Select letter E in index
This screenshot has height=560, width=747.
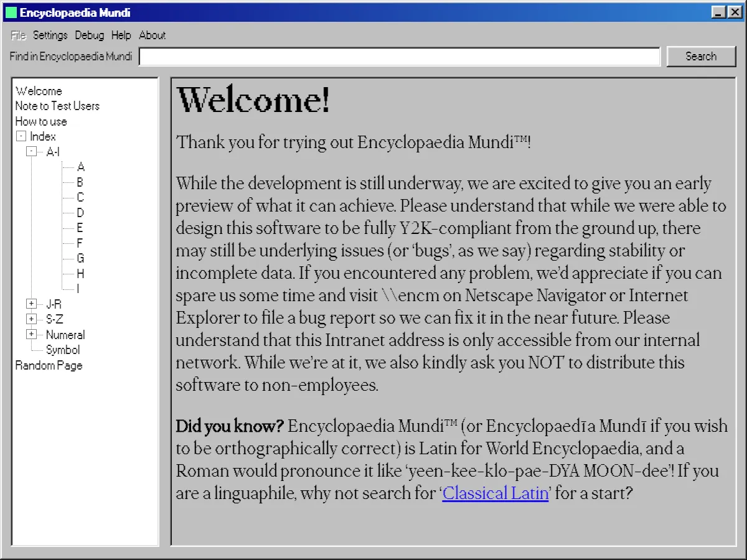pos(80,228)
